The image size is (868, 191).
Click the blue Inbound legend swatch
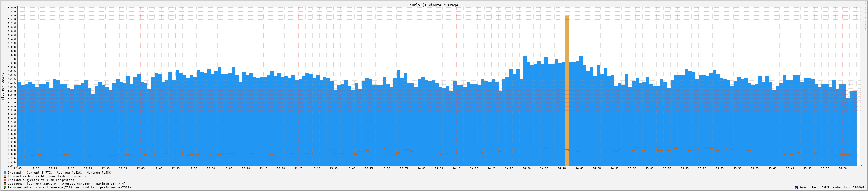tap(5, 173)
